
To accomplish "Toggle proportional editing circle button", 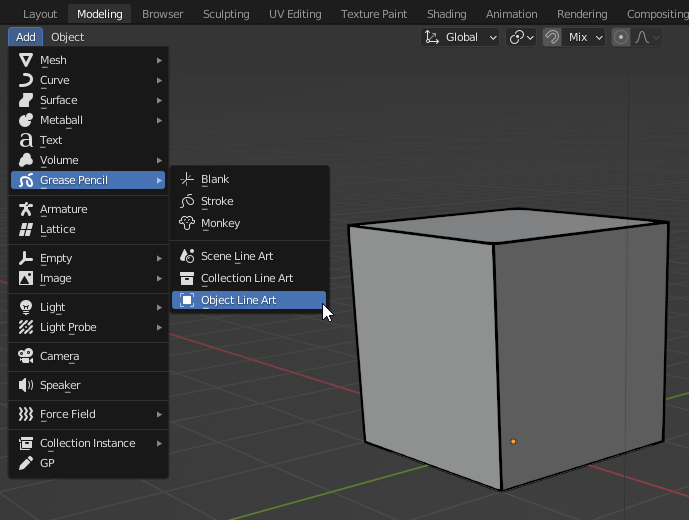I will (x=621, y=37).
